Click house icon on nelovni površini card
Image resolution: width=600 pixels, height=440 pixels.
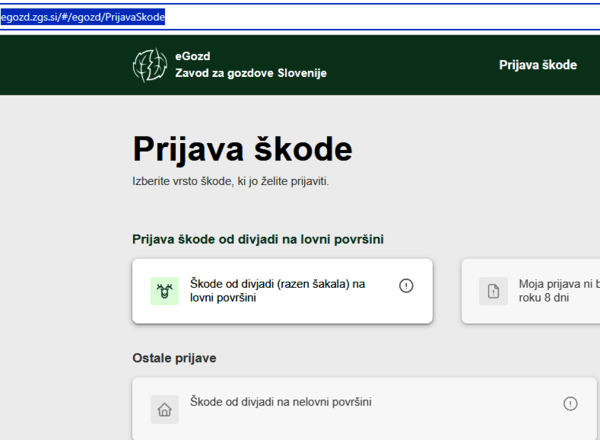pyautogui.click(x=164, y=409)
